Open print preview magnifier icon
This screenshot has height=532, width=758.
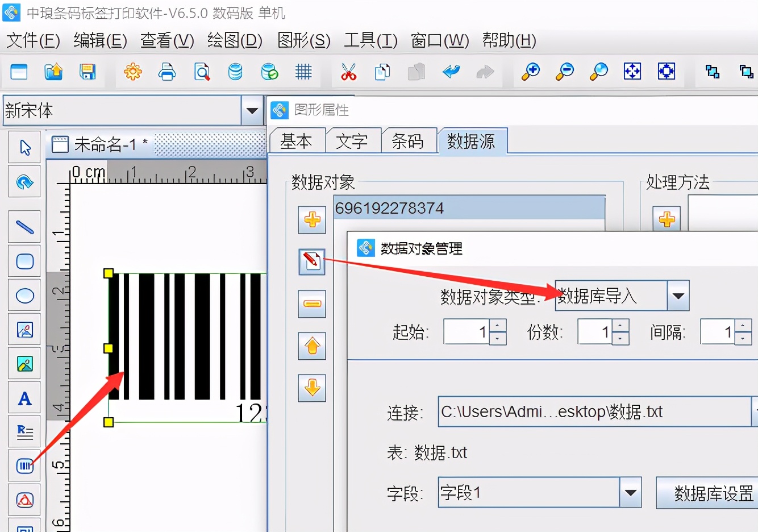[x=202, y=72]
